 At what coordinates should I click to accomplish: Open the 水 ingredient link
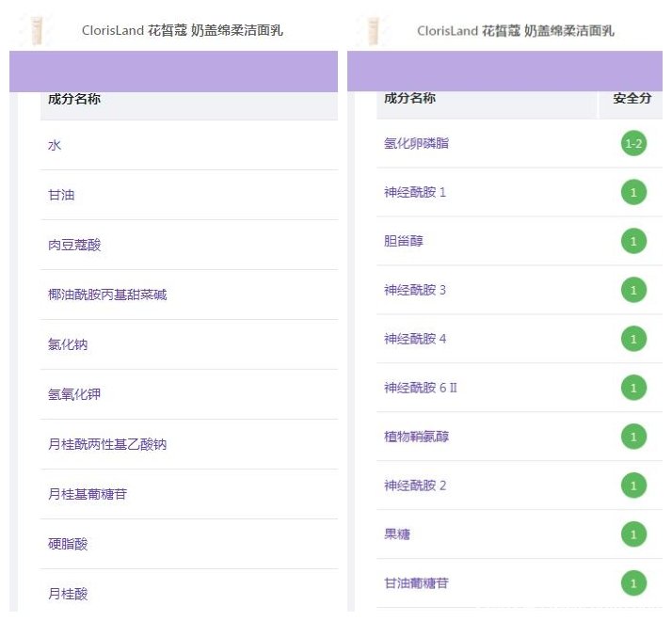[55, 146]
